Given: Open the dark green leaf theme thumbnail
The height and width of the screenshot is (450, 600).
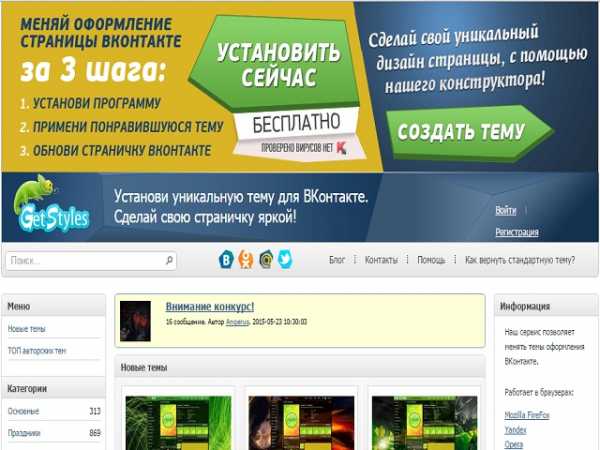Looking at the screenshot, I should click(x=424, y=423).
